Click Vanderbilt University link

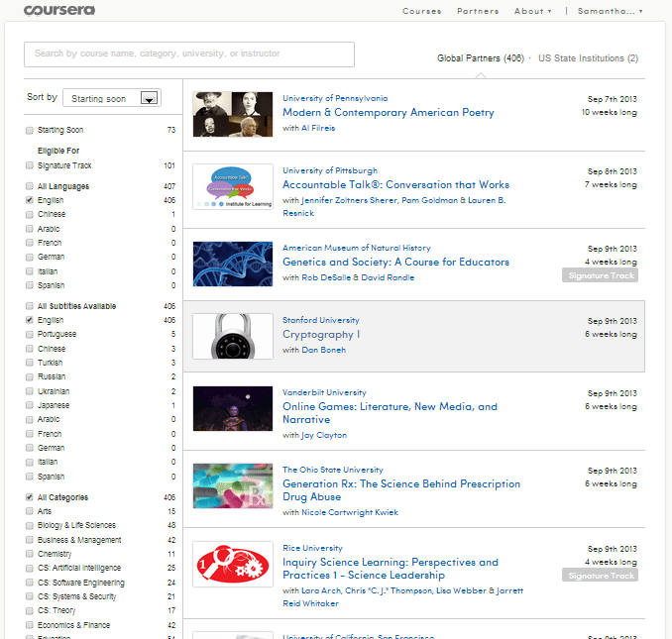(x=324, y=392)
